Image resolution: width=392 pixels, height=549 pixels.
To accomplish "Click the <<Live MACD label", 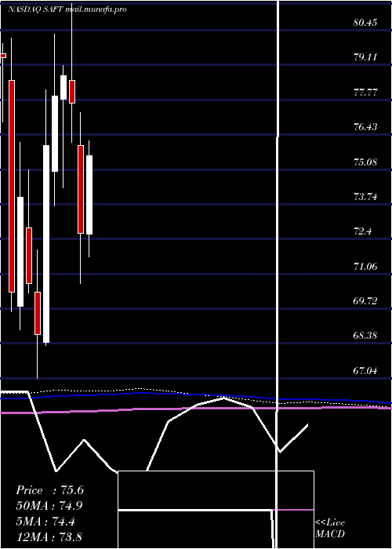I will pyautogui.click(x=330, y=528).
